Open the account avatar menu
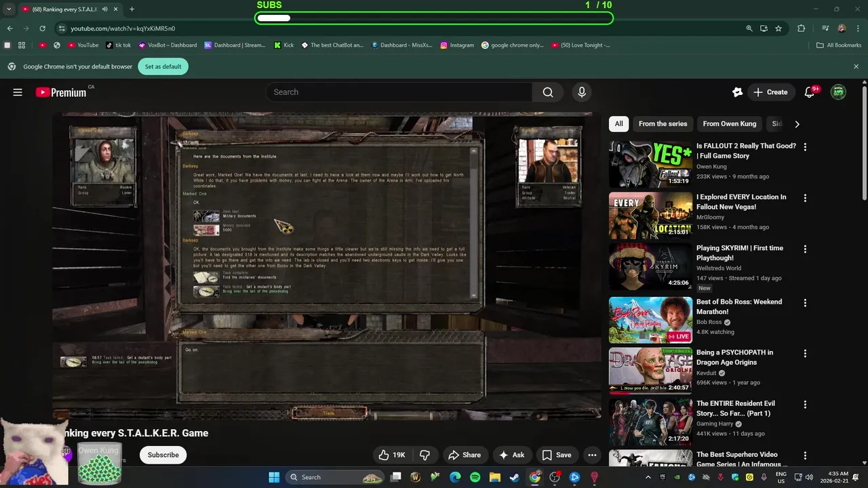The image size is (868, 488). tap(839, 92)
